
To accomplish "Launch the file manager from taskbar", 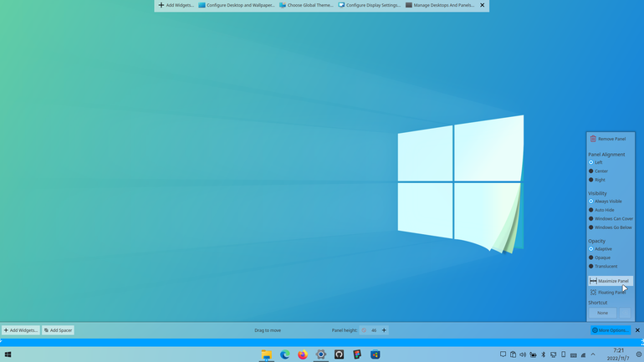I will coord(267,354).
